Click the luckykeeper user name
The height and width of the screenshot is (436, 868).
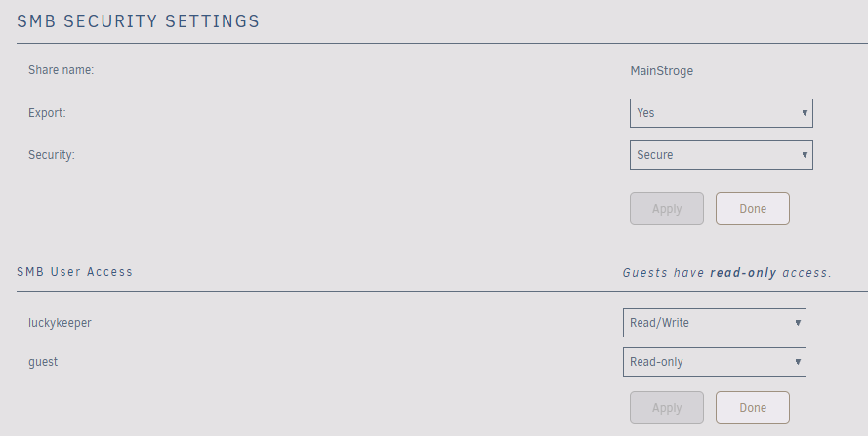[x=60, y=323]
